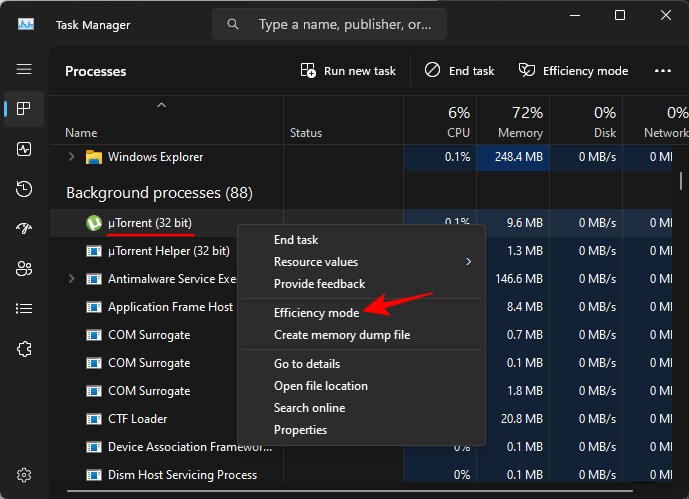Click the CTF Loader process icon
Image resolution: width=689 pixels, height=499 pixels.
[94, 419]
